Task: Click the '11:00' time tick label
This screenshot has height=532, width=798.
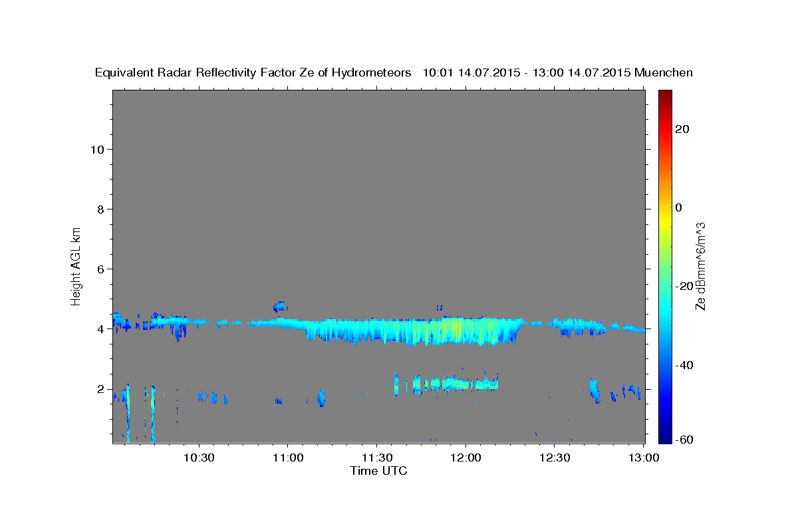Action: point(287,458)
